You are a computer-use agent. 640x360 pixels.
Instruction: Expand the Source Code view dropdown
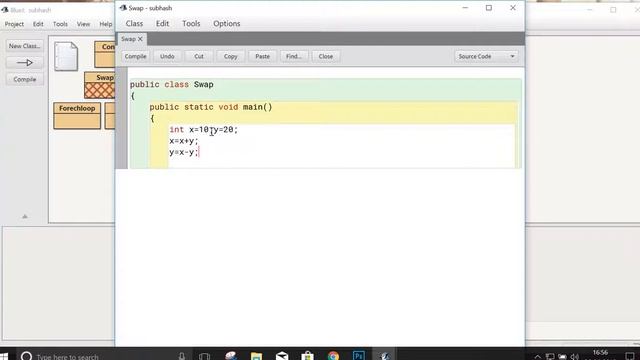tap(486, 56)
